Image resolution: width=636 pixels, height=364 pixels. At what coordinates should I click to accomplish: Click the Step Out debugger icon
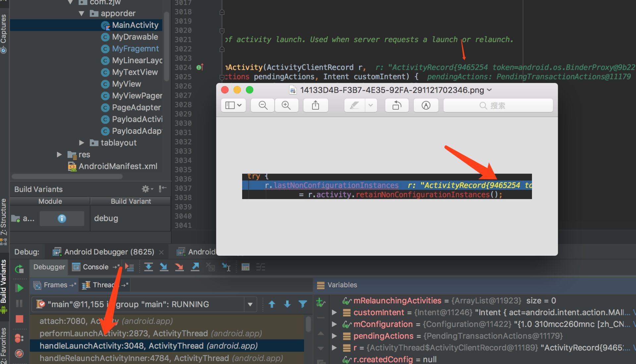[x=195, y=267]
